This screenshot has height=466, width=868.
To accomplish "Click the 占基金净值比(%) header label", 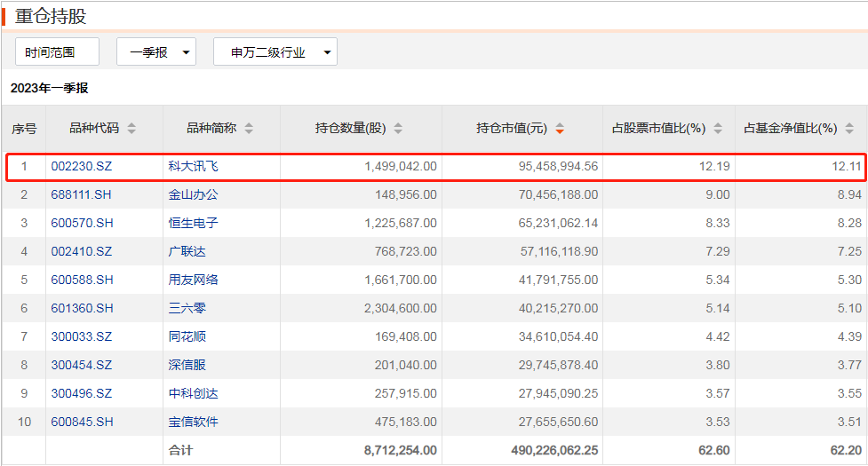I will coord(790,128).
